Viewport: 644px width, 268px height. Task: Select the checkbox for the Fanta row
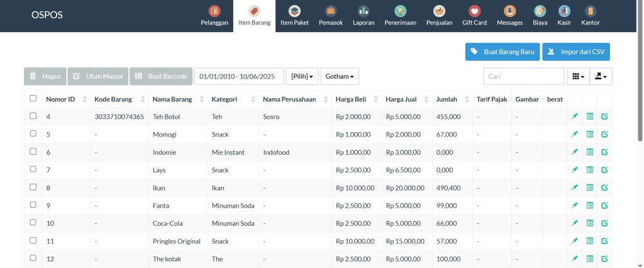pyautogui.click(x=33, y=206)
